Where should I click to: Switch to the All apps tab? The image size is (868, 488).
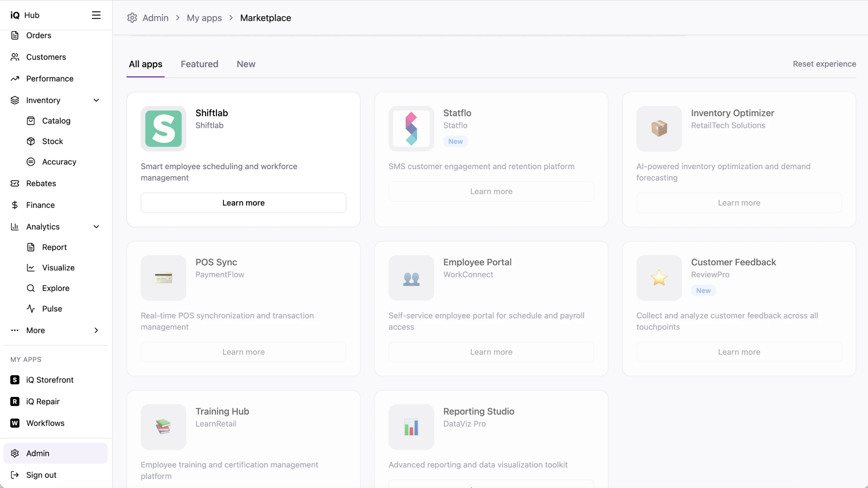146,64
